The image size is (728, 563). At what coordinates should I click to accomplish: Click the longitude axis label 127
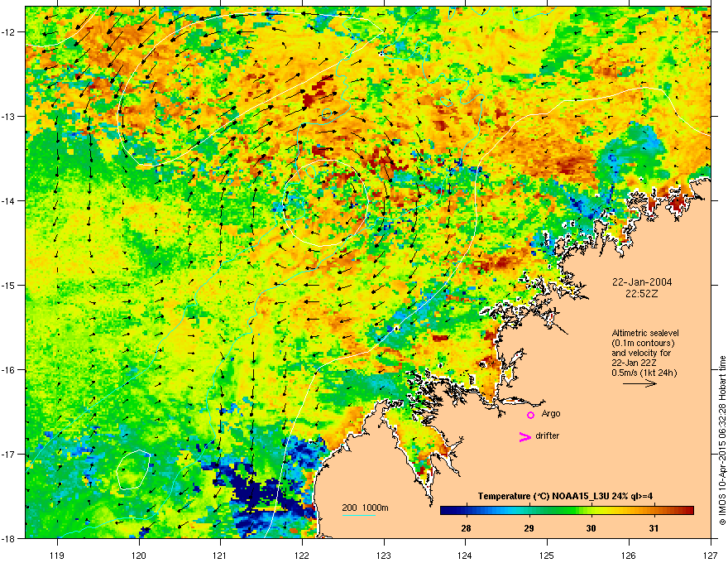[711, 555]
